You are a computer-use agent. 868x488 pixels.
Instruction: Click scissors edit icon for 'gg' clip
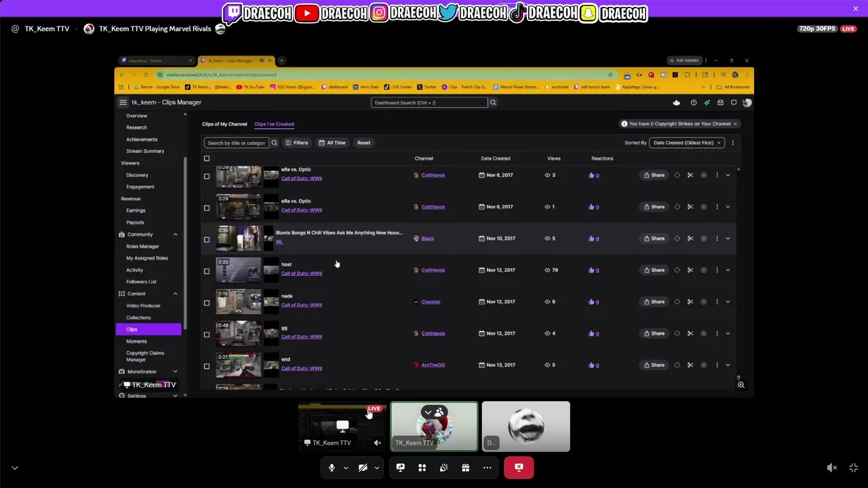pos(690,333)
